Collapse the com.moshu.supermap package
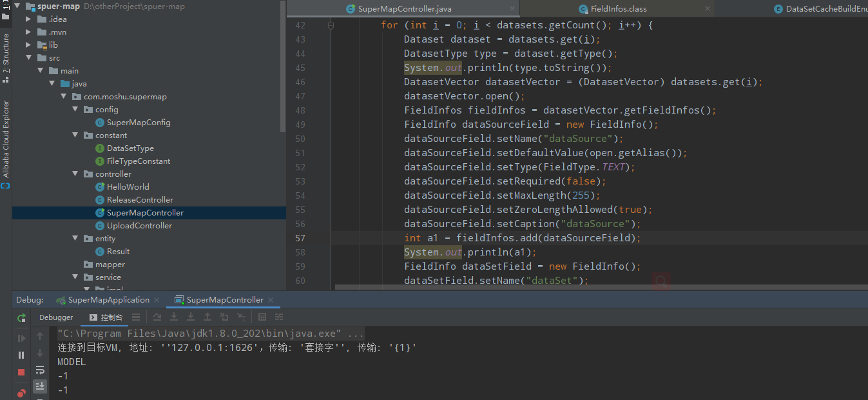This screenshot has height=400, width=868. tap(63, 97)
